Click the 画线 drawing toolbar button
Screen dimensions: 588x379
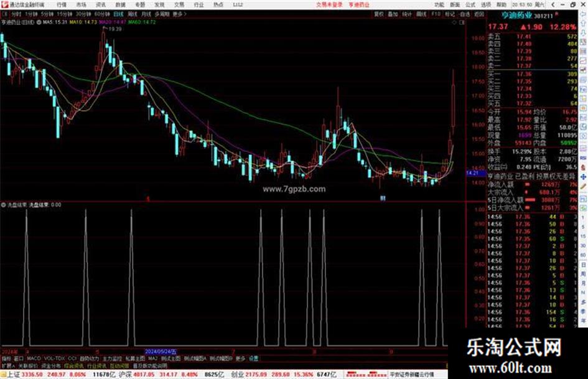click(421, 14)
